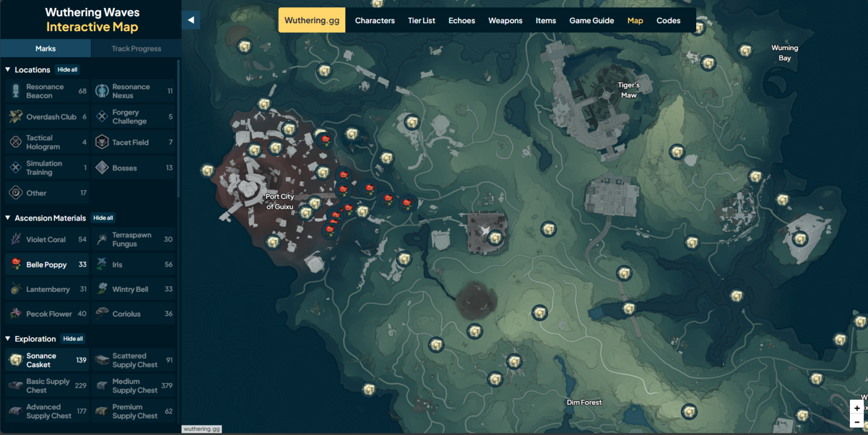Open the Codes page
This screenshot has height=435, width=868.
coord(668,20)
